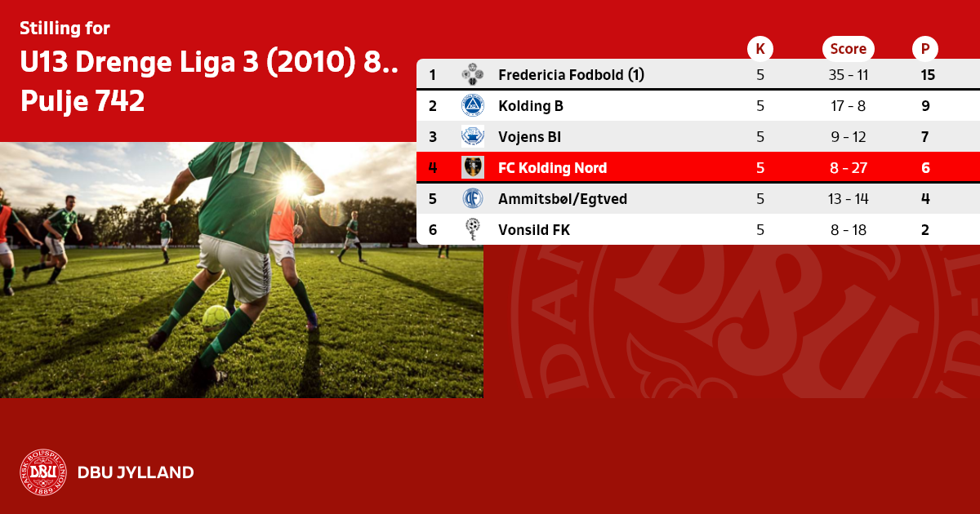Open the Kolding B team name
Viewport: 980px width, 514px height.
point(531,106)
